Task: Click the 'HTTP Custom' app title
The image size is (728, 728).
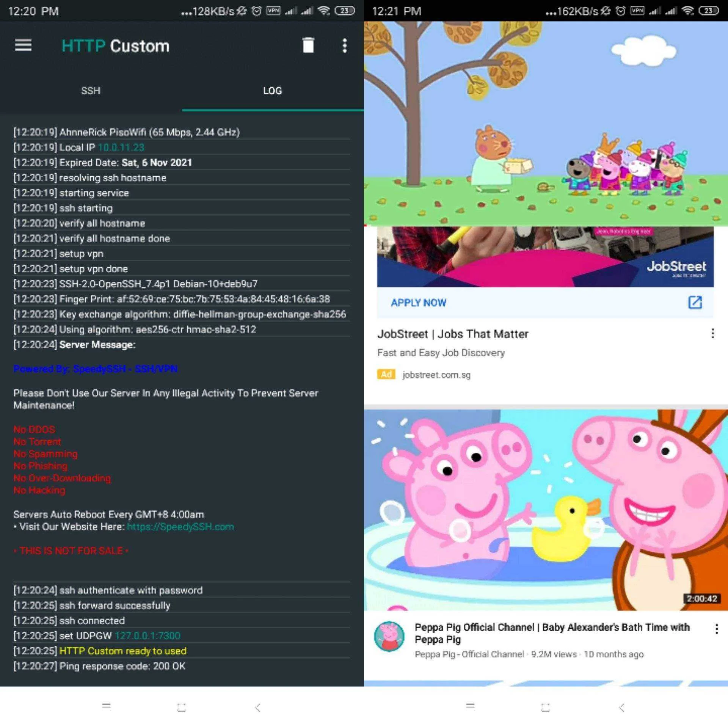Action: 116,46
